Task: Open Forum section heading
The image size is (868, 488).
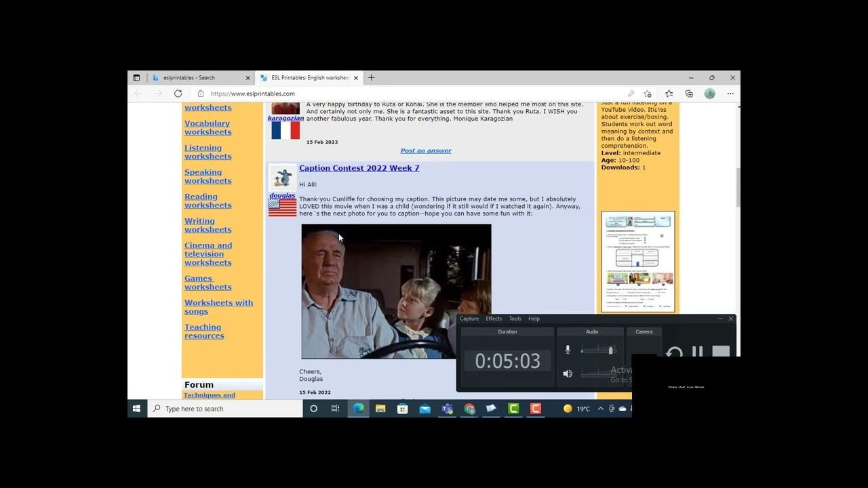Action: pos(199,385)
